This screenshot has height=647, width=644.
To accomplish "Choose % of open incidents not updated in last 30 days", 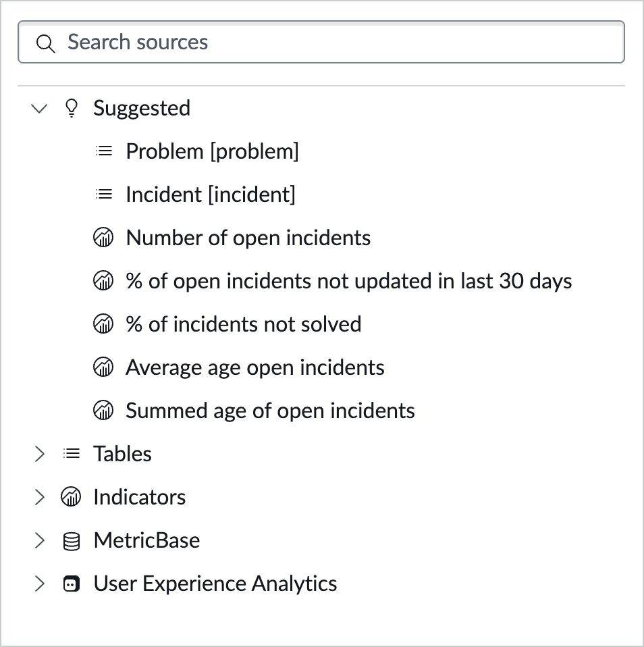I will [x=348, y=281].
